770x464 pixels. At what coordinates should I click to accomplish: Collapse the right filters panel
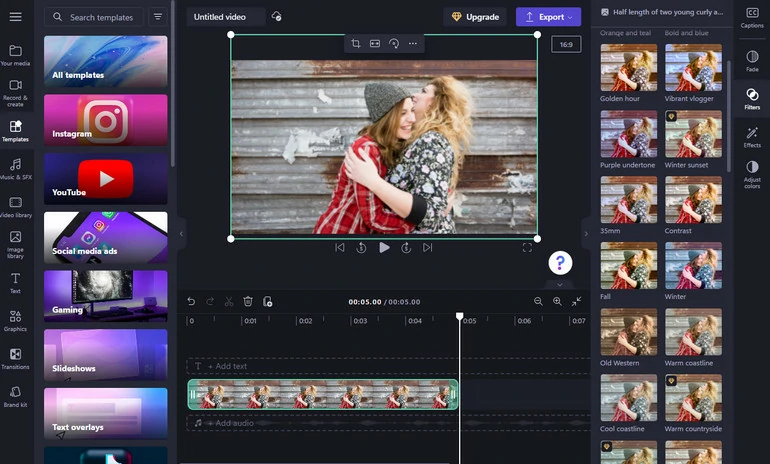tap(586, 234)
